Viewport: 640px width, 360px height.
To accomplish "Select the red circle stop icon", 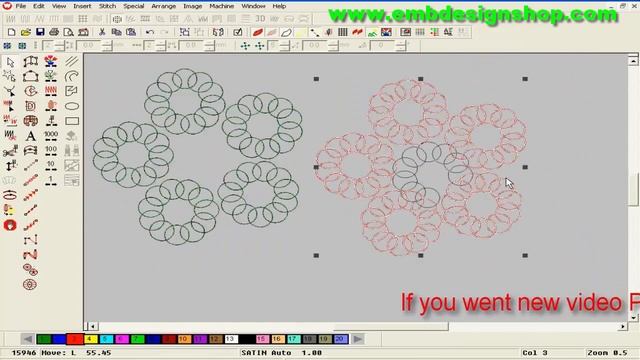I will pyautogui.click(x=10, y=225).
